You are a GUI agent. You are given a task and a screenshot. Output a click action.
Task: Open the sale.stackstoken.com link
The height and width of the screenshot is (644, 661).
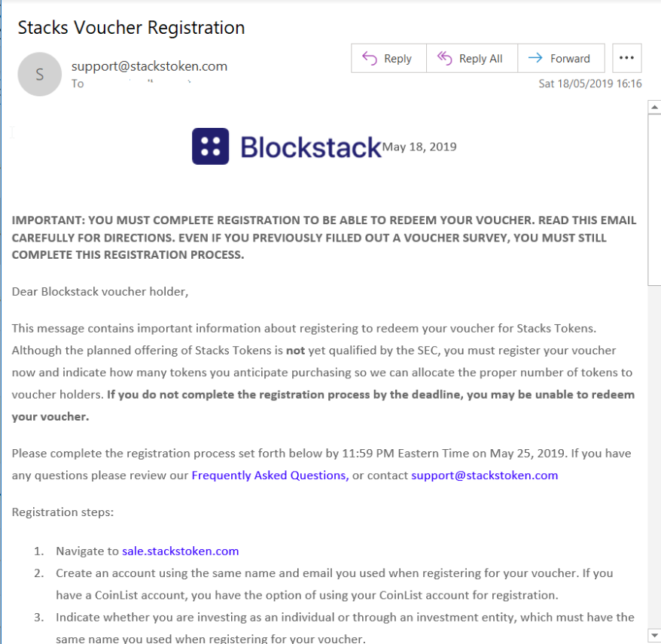[x=180, y=551]
